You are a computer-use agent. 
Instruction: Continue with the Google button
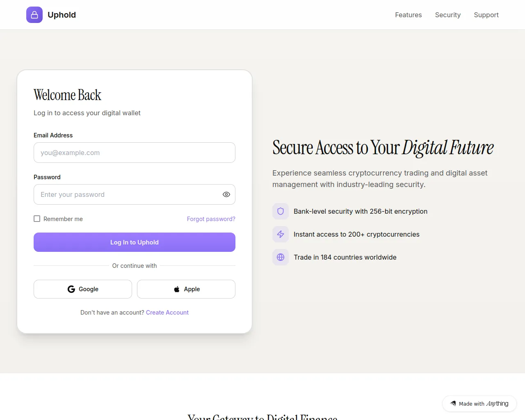[x=83, y=289]
